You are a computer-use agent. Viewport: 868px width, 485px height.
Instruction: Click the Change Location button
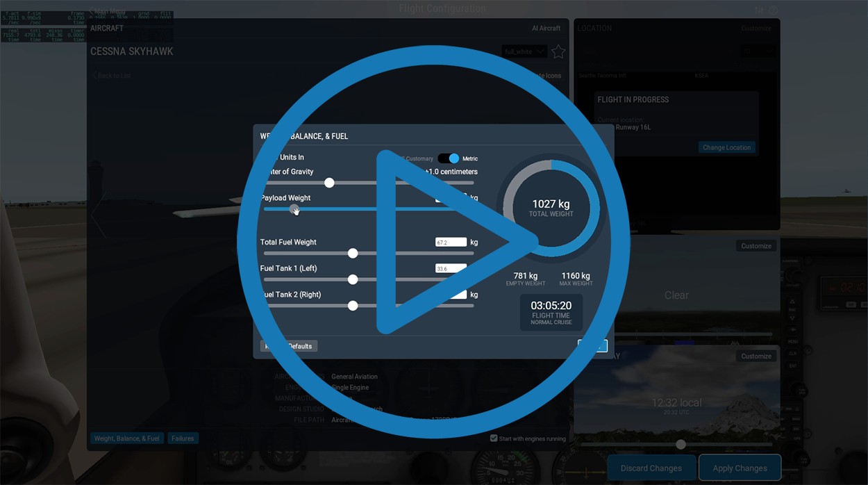[x=726, y=147]
